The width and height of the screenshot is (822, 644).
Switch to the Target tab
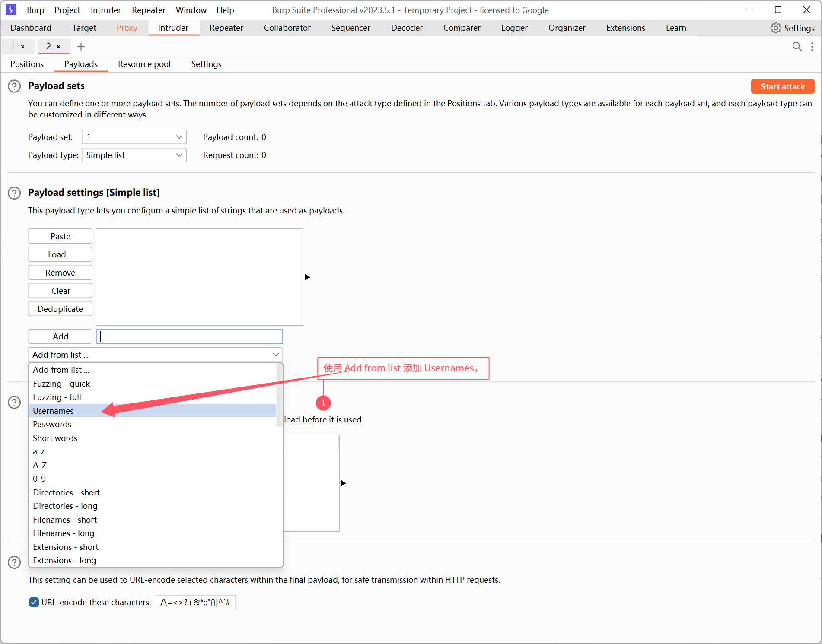[84, 28]
